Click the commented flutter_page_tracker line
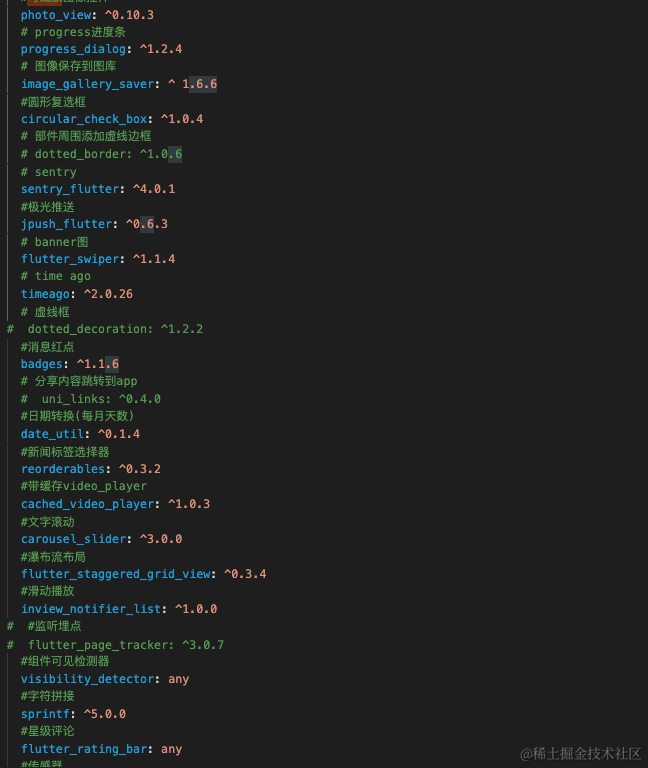The image size is (648, 768). coord(116,645)
